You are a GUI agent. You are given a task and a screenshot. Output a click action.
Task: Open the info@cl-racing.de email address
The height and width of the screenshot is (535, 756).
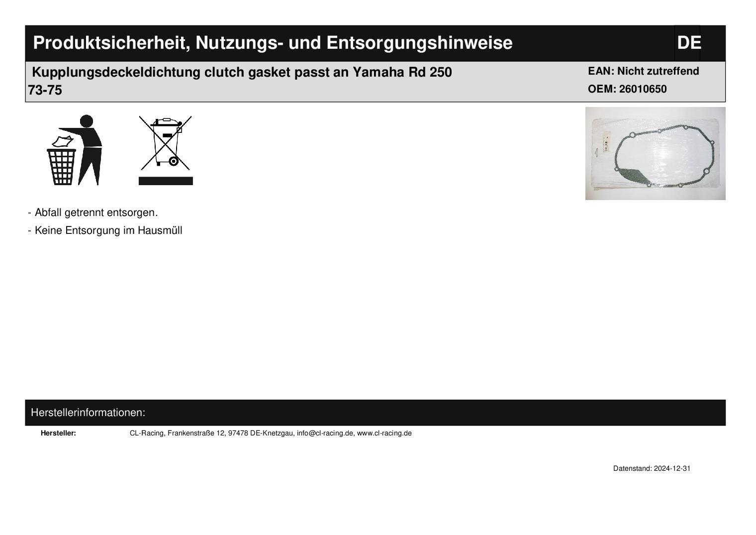point(325,433)
